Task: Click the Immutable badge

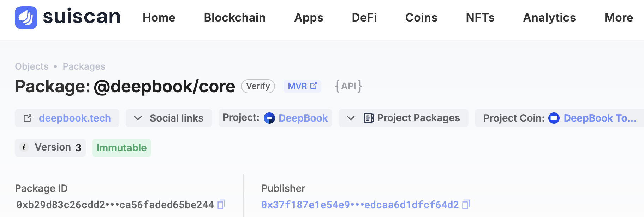Action: (x=121, y=147)
